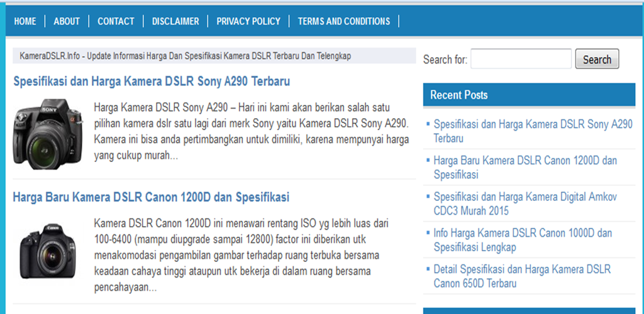
Task: Click the 'KameraDSLR.Info - Update Informasi' tagline text
Action: (186, 56)
